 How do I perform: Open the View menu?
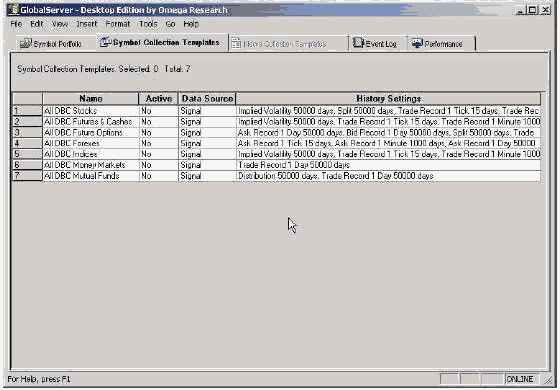coord(60,24)
